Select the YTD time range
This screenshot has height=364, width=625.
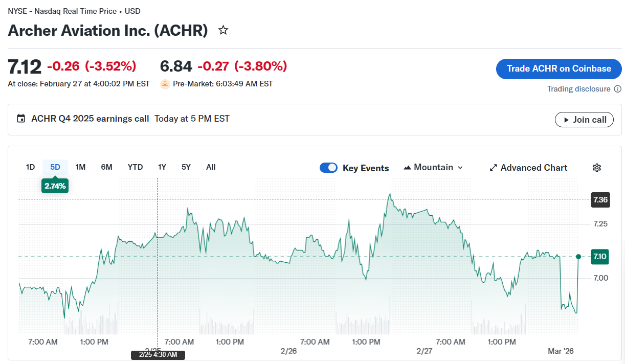(135, 167)
